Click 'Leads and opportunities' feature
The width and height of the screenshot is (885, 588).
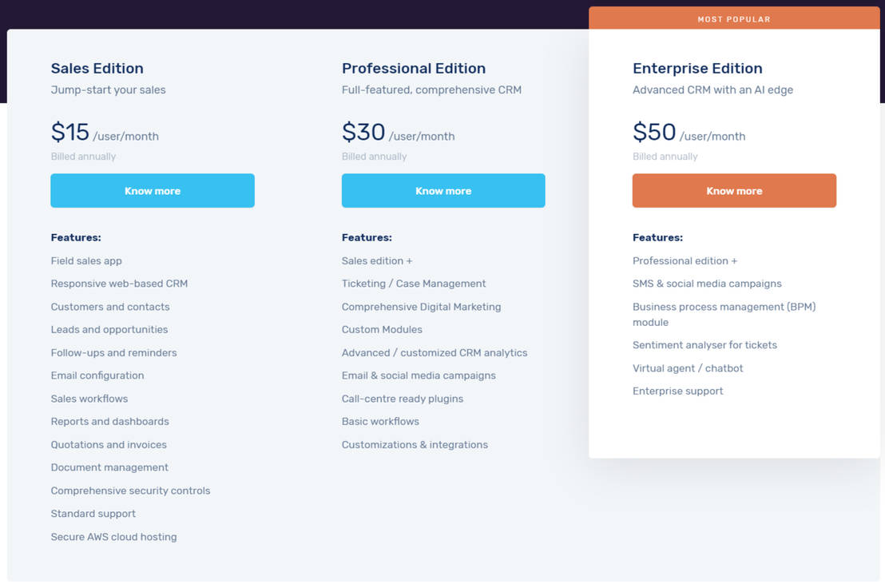pos(109,329)
